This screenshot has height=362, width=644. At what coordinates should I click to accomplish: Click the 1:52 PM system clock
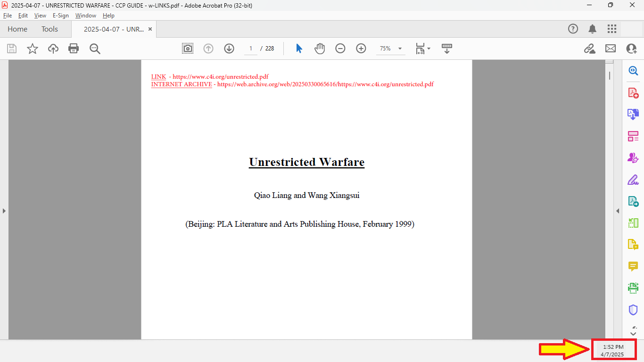(613, 347)
